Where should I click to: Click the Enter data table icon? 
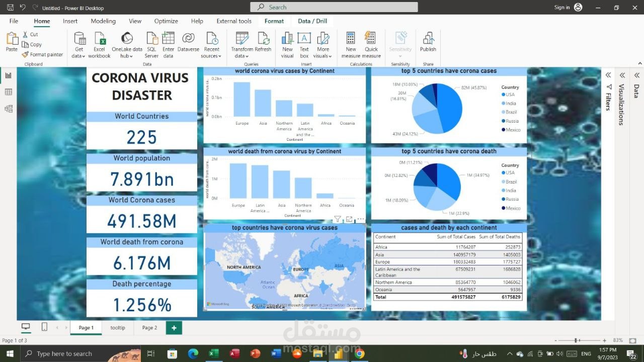(x=168, y=39)
